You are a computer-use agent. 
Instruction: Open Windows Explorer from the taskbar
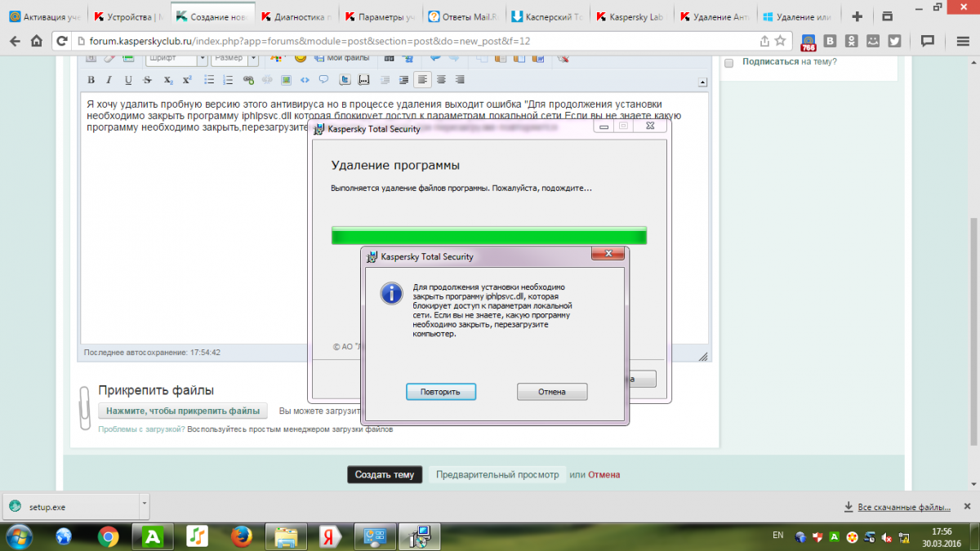click(x=286, y=536)
